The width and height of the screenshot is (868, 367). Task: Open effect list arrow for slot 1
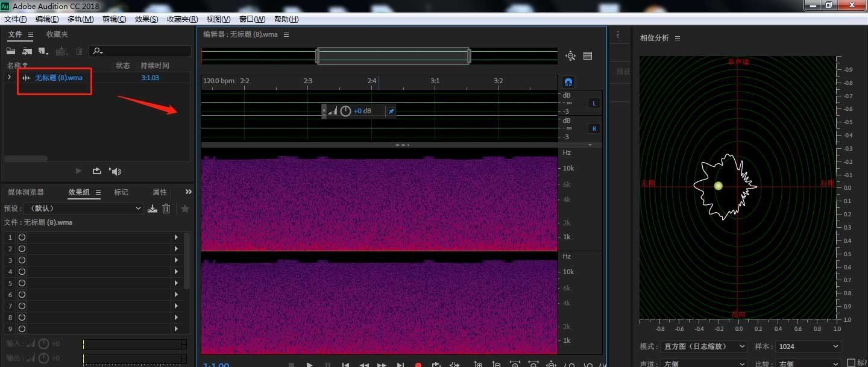[x=176, y=237]
